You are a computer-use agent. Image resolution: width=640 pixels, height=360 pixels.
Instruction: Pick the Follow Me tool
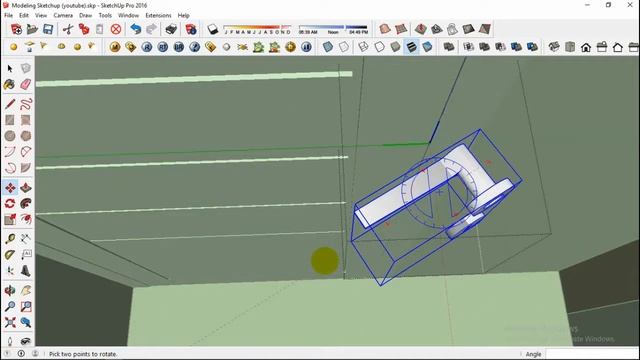pos(25,203)
